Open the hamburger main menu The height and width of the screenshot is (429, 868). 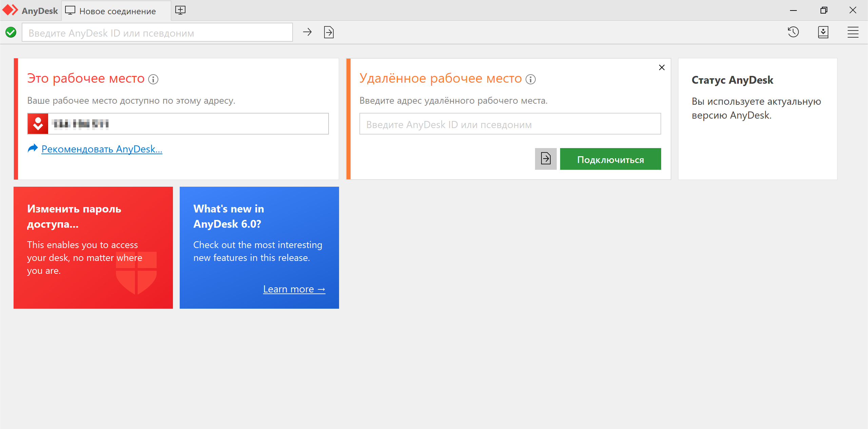click(x=853, y=32)
